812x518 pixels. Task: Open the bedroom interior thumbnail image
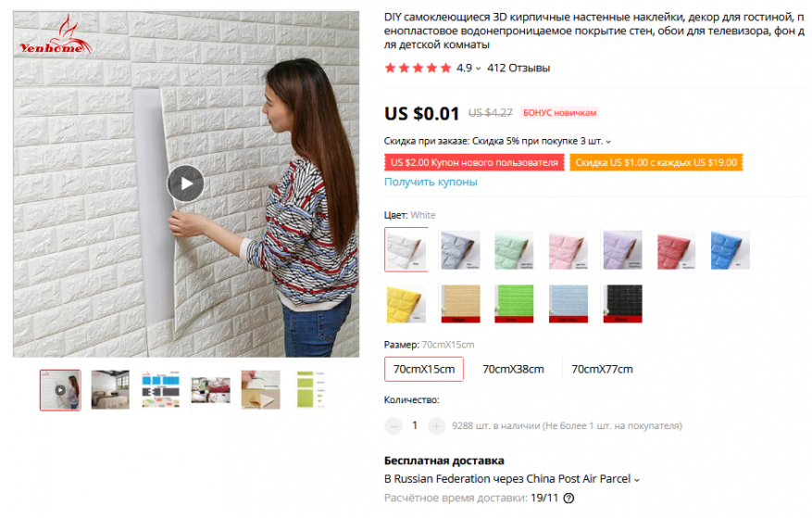[110, 390]
